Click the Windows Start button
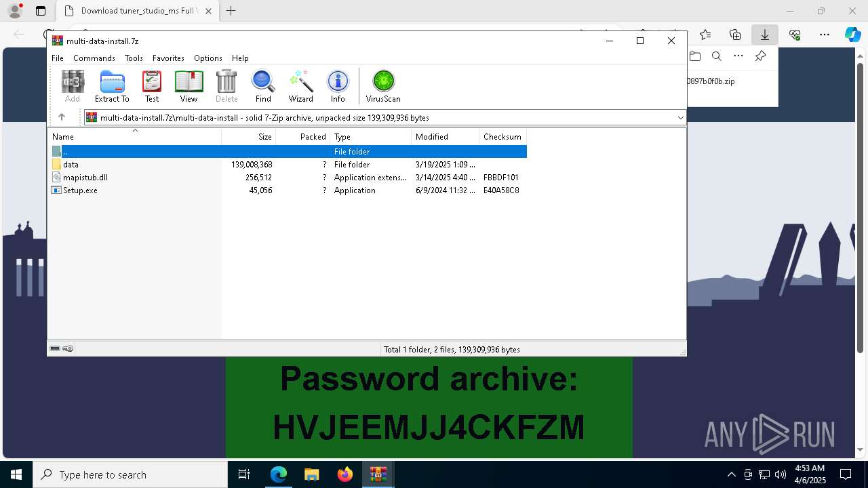 [x=16, y=474]
